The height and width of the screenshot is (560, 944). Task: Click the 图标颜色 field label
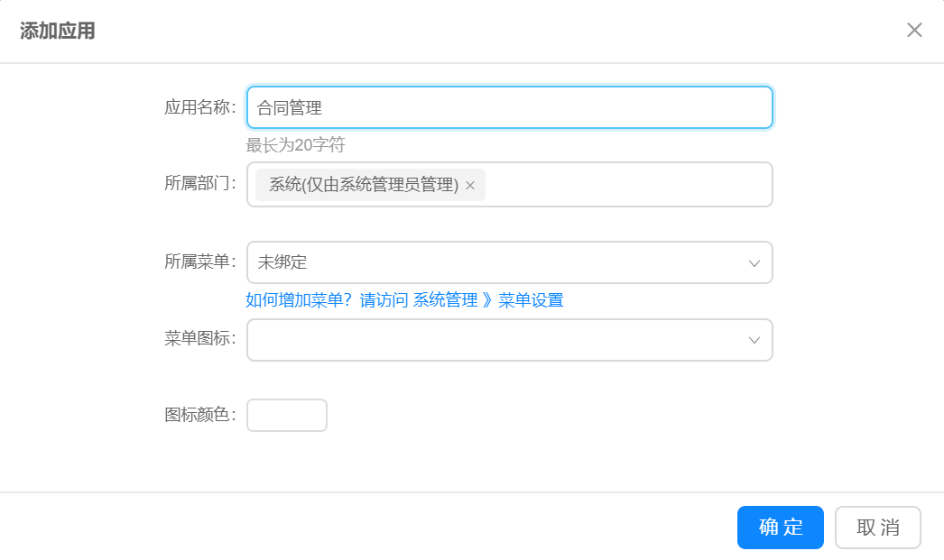199,416
